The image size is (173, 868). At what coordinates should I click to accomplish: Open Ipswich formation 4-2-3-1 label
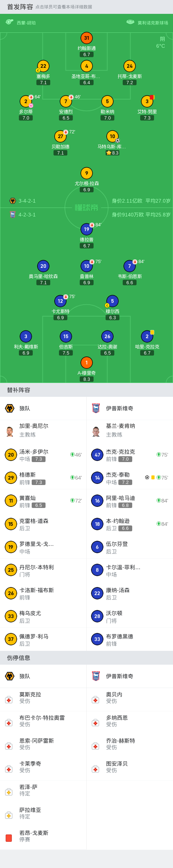(x=27, y=215)
